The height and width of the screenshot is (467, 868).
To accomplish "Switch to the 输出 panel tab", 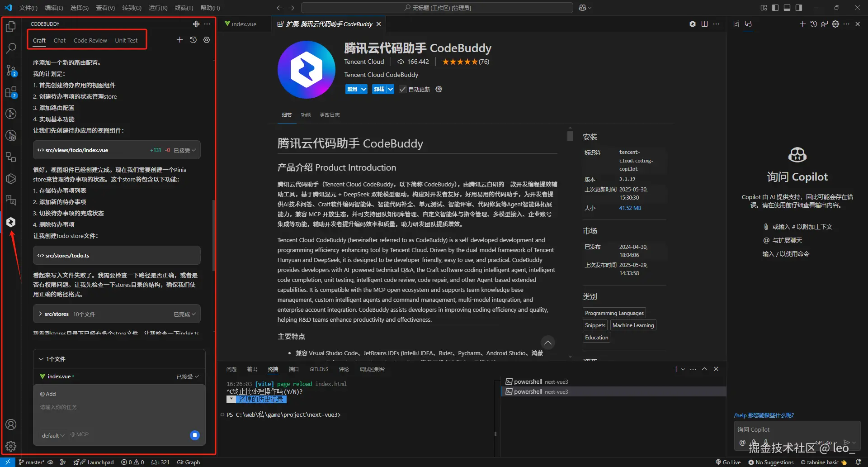I will click(252, 369).
